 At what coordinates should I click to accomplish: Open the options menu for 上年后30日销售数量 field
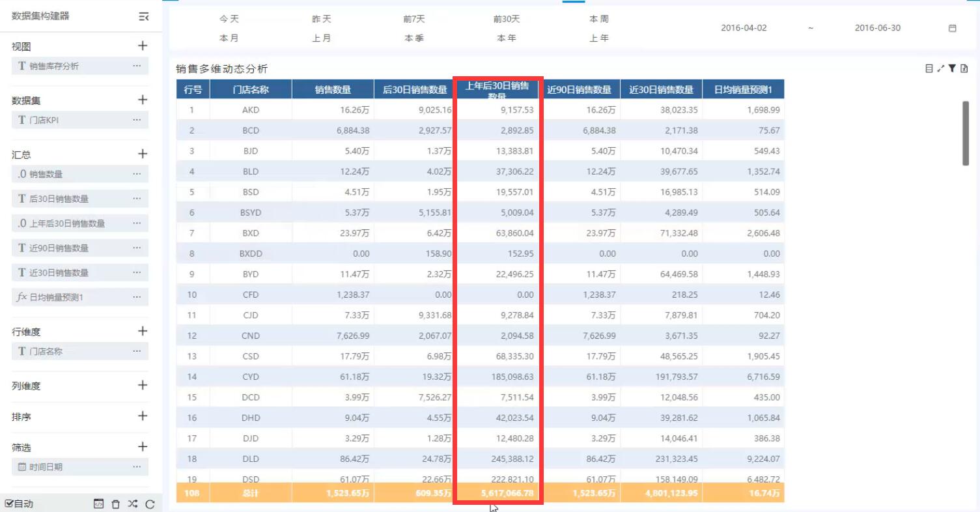click(137, 223)
